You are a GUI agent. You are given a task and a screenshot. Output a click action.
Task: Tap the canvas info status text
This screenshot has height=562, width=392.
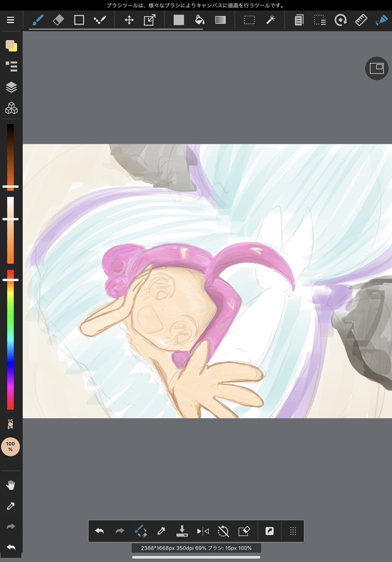pos(196,548)
